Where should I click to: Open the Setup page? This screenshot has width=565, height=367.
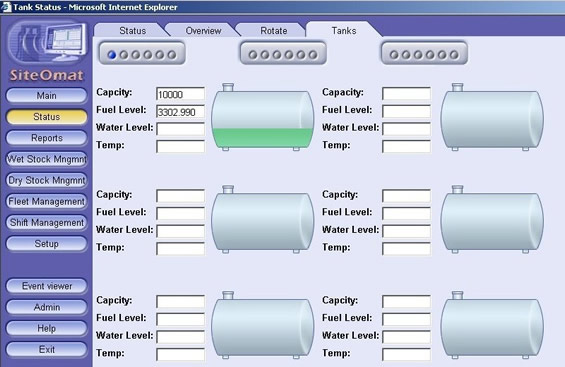tap(46, 244)
